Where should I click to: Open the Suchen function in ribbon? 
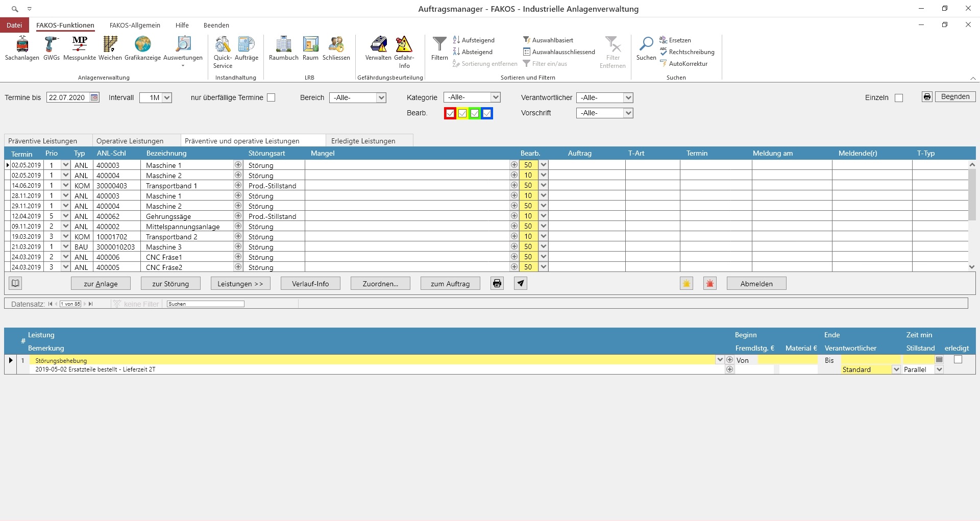[x=646, y=48]
